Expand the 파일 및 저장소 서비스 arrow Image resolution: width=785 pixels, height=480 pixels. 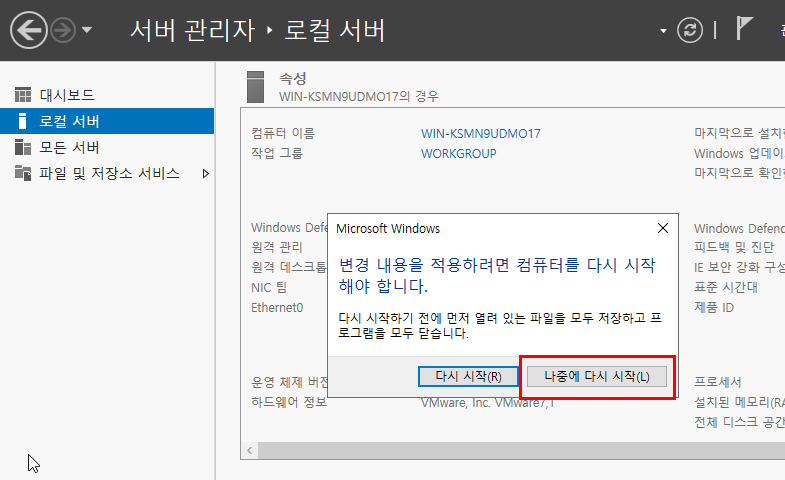point(205,174)
